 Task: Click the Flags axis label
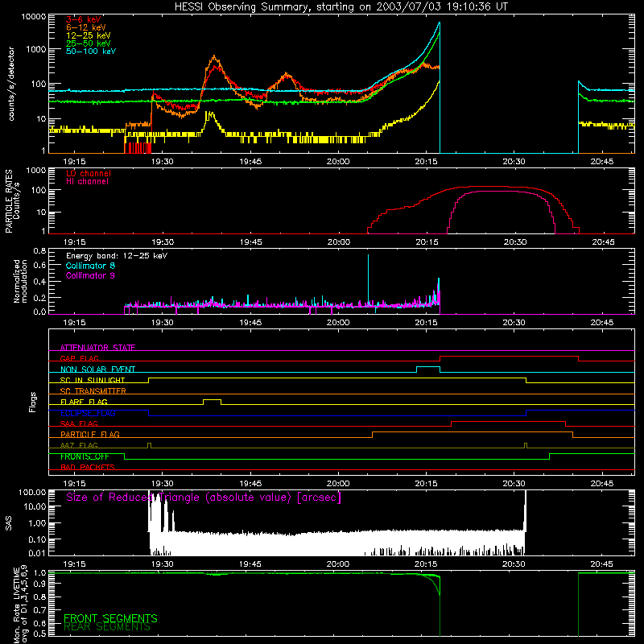[x=33, y=402]
